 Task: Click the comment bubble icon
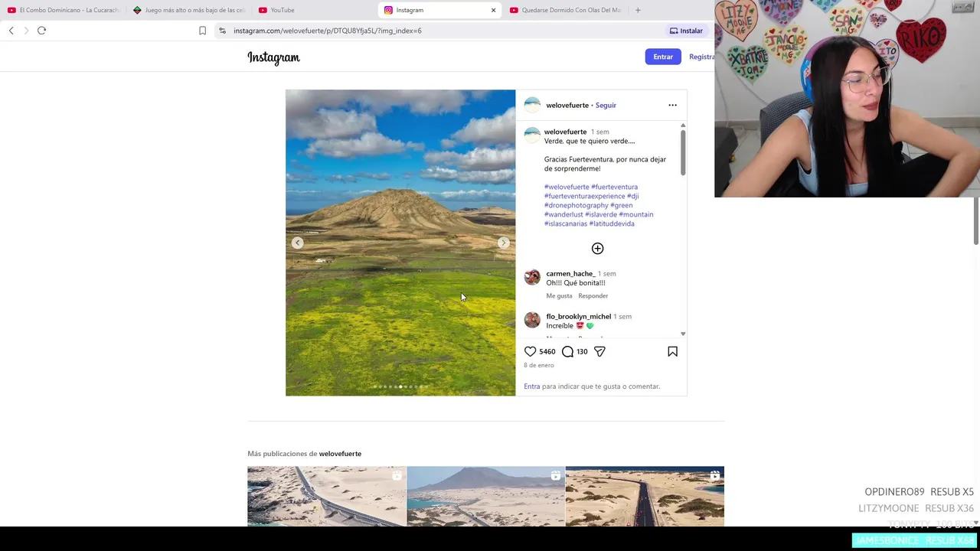pos(567,351)
